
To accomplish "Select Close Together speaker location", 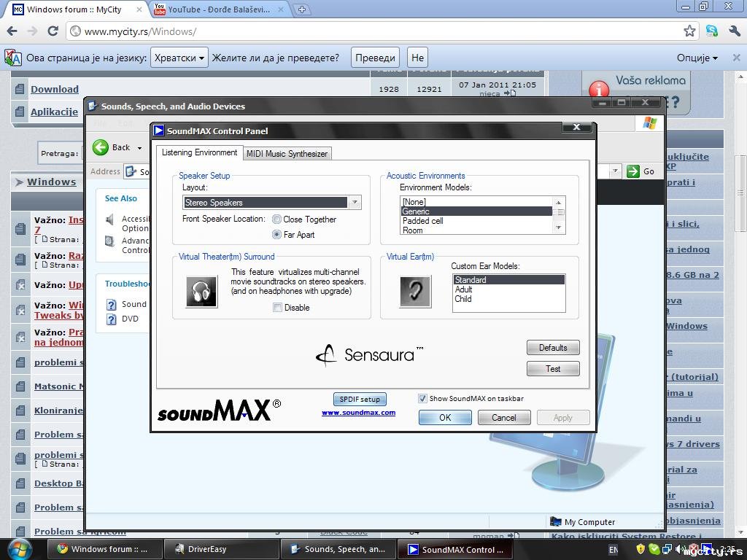I will pyautogui.click(x=276, y=219).
